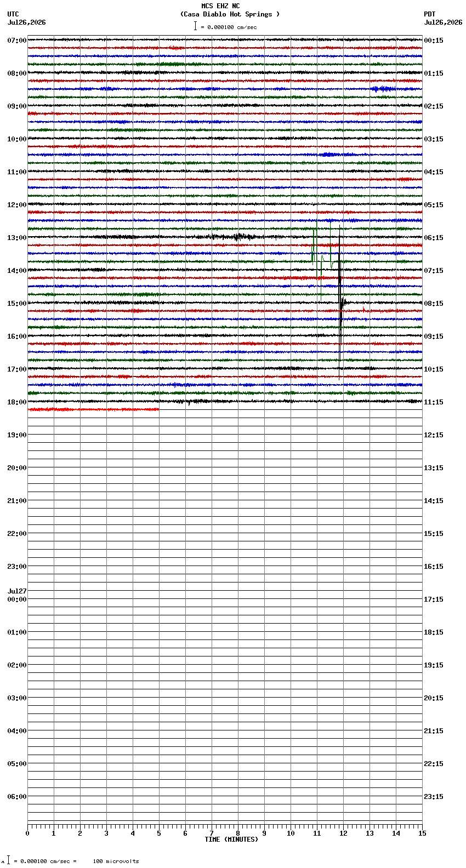
Task: Click the 04:00 UTC time label
Action: pos(17,731)
